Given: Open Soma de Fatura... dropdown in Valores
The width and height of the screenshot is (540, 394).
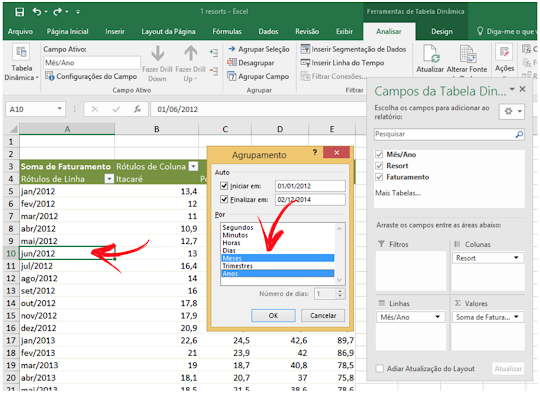Looking at the screenshot, I should tap(516, 317).
